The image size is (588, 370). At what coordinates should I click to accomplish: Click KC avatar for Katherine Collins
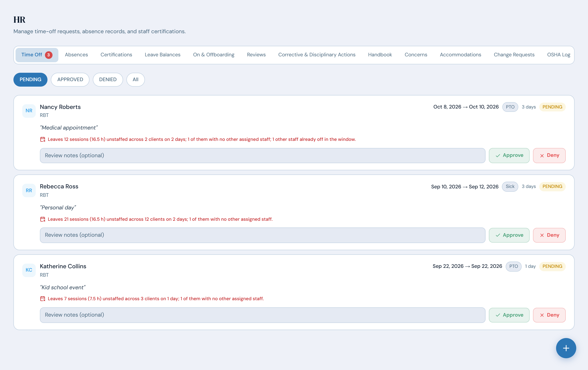(29, 270)
